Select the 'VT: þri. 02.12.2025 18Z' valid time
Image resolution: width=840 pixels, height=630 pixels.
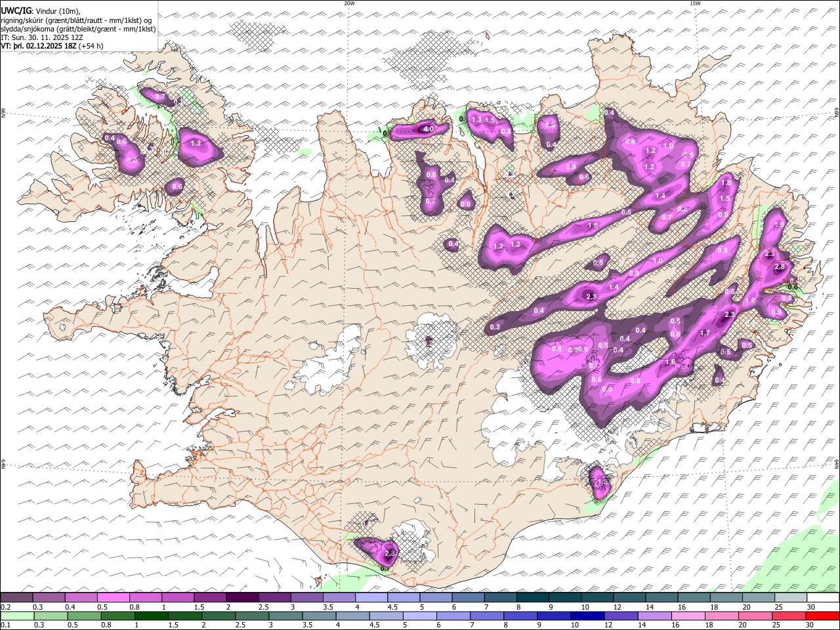tap(39, 47)
